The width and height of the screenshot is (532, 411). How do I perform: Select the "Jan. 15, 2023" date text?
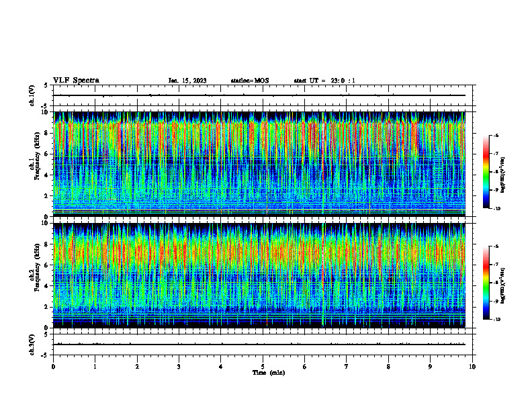coord(187,81)
